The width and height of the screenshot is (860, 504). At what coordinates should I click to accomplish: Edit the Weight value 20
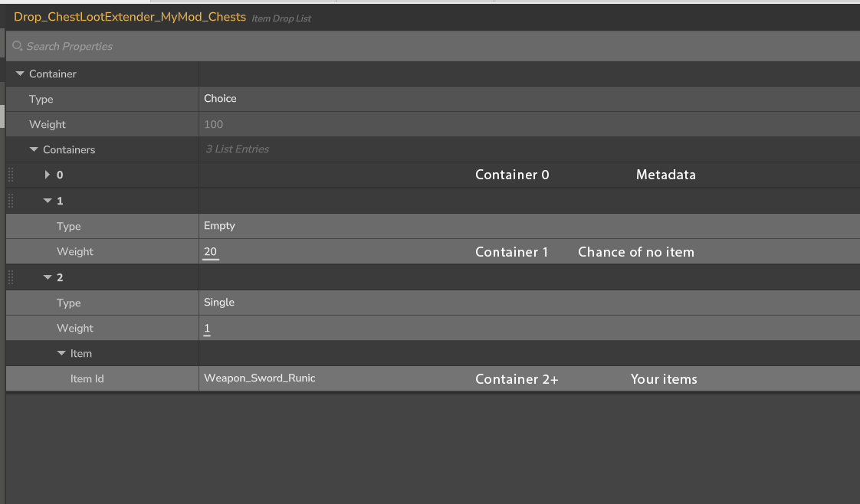[x=212, y=251]
